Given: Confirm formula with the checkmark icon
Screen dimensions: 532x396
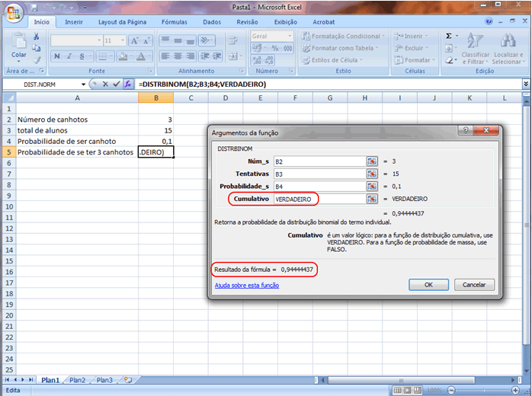Looking at the screenshot, I should [x=117, y=85].
